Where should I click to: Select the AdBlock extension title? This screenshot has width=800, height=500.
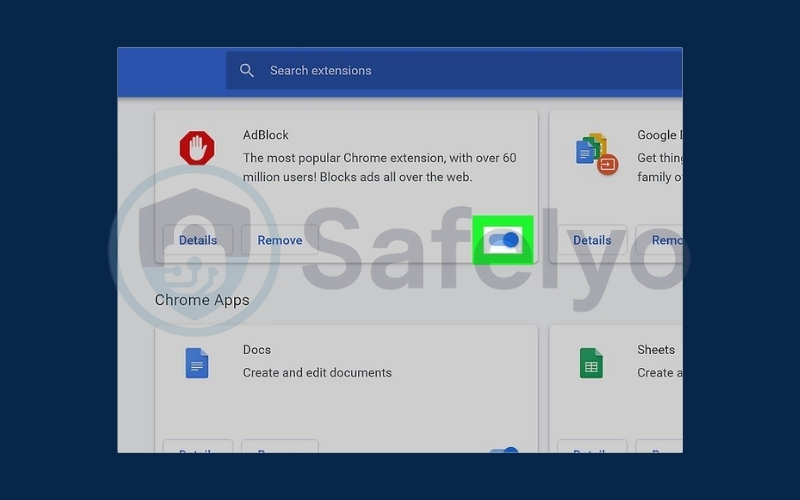pyautogui.click(x=266, y=135)
